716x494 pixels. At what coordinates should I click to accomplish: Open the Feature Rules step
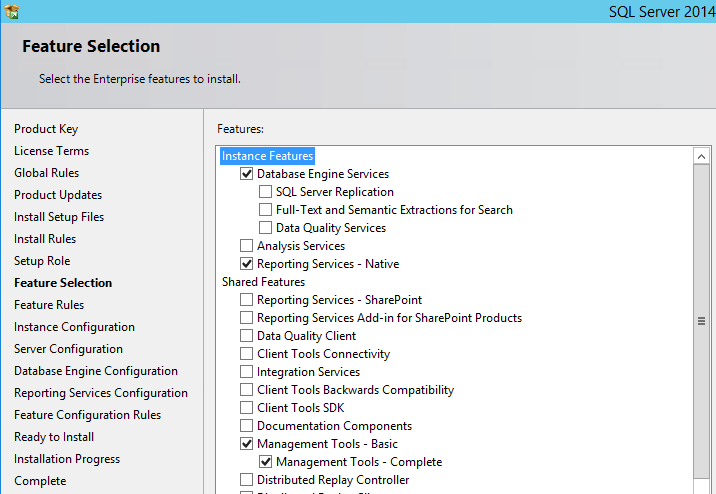click(x=49, y=305)
